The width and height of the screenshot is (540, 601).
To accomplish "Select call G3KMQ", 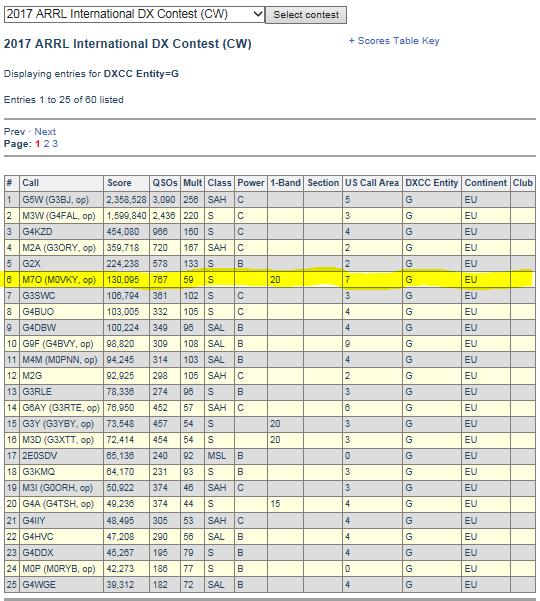I will pos(39,472).
